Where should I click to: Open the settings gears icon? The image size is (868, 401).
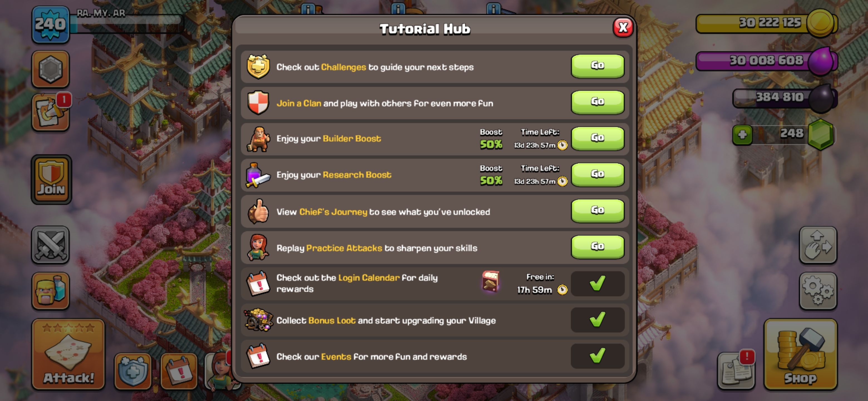(818, 291)
